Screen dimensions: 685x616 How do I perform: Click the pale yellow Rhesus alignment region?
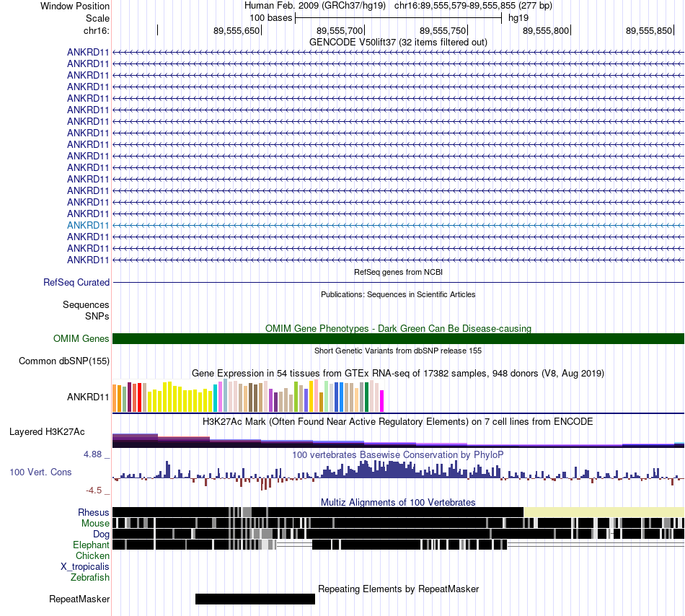604,512
